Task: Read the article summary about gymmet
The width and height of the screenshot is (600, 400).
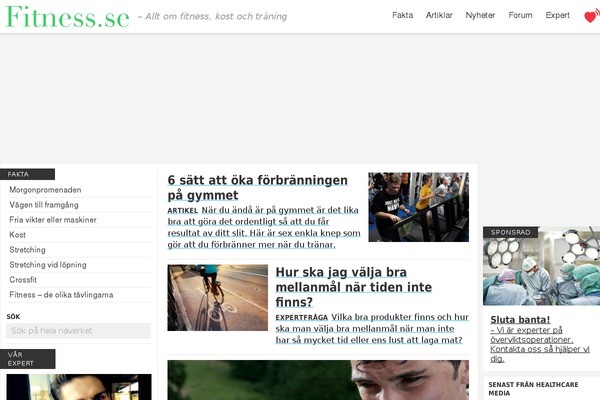Action: point(264,227)
